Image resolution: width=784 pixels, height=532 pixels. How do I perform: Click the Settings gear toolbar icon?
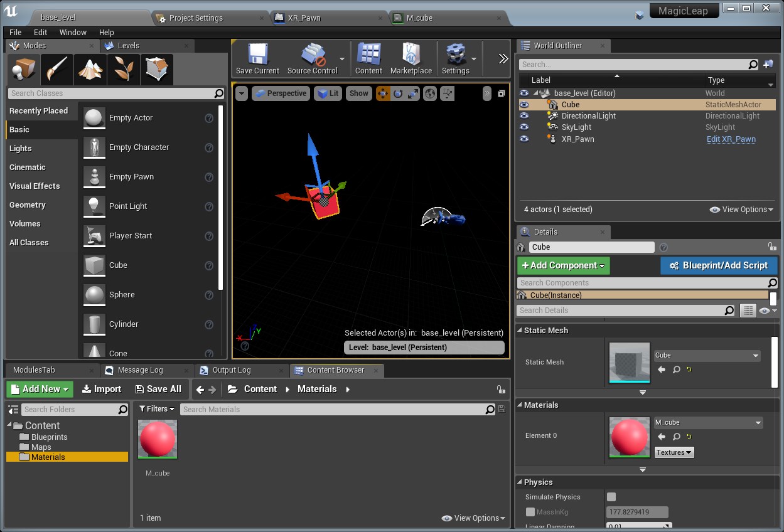click(x=455, y=60)
